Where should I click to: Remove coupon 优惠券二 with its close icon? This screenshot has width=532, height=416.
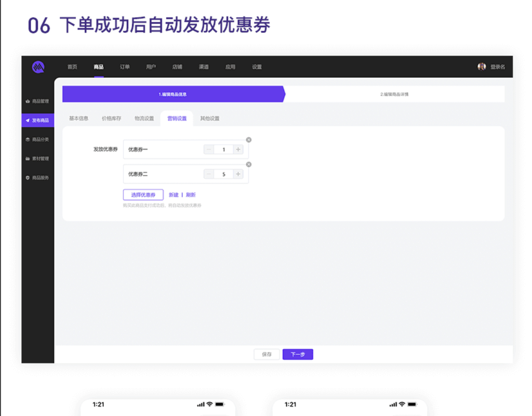click(x=248, y=164)
